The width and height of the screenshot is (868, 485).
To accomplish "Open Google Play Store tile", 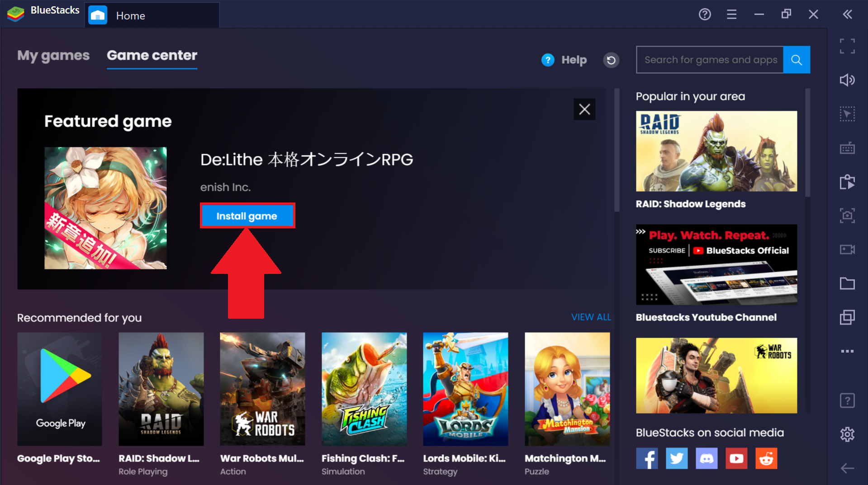I will click(x=60, y=389).
